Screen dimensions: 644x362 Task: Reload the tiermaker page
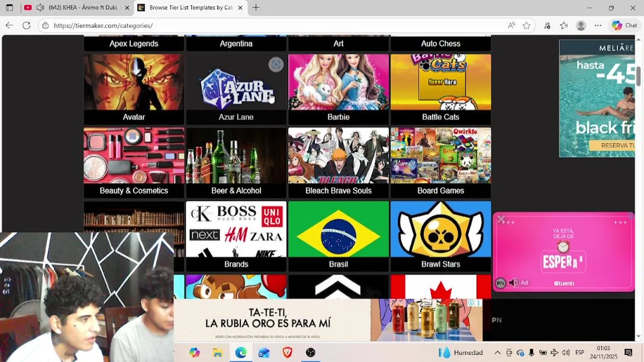pos(27,25)
